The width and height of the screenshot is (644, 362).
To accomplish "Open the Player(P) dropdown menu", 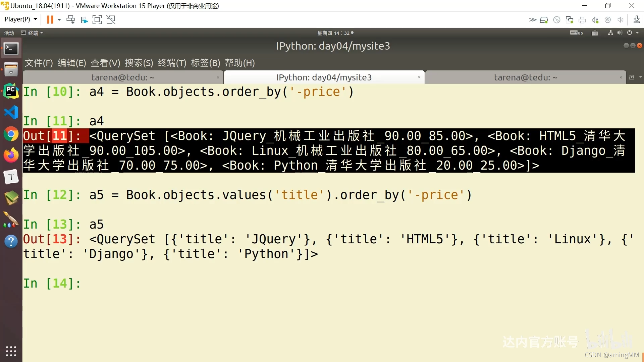I will (21, 19).
